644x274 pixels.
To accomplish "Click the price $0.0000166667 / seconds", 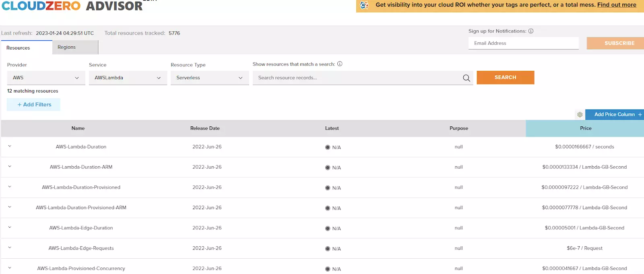I will coord(584,147).
